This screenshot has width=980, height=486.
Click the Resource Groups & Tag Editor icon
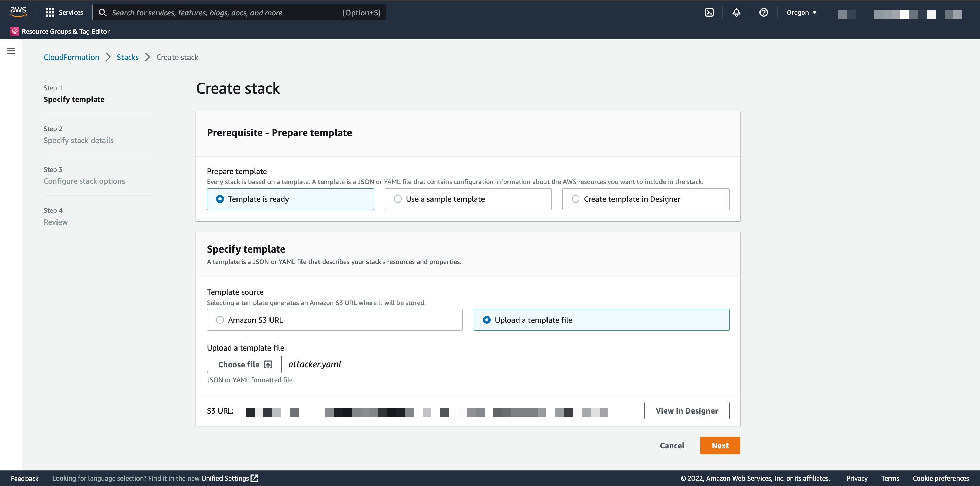tap(15, 31)
